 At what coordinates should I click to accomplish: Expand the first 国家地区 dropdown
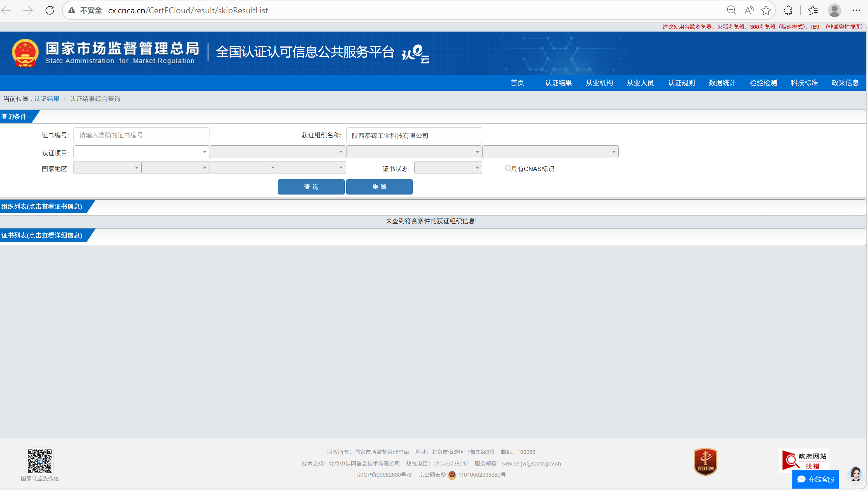[x=107, y=168]
